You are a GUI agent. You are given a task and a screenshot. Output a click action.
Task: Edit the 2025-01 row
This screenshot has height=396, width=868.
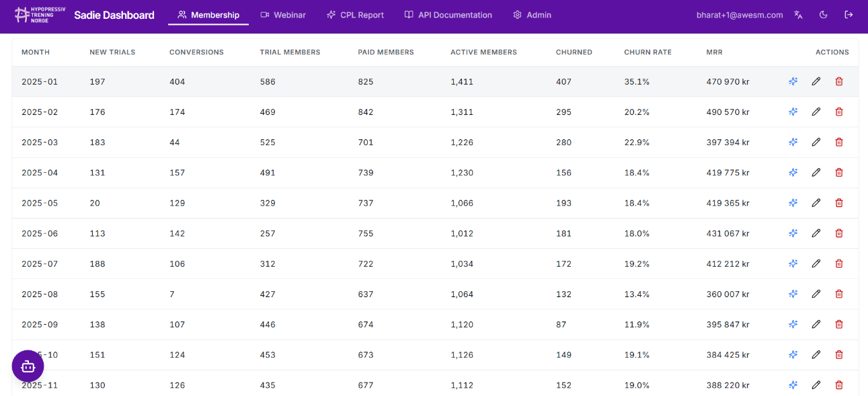click(x=816, y=81)
